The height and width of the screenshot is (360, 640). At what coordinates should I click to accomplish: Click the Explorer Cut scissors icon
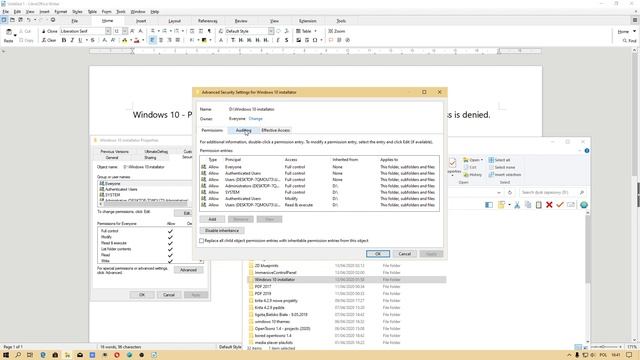(x=517, y=205)
